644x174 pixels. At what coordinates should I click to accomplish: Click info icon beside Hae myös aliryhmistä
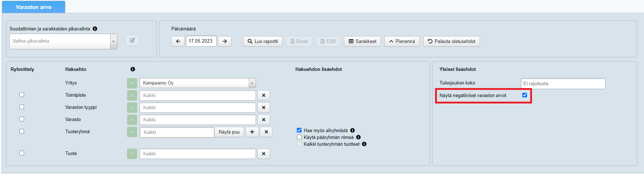pos(353,131)
